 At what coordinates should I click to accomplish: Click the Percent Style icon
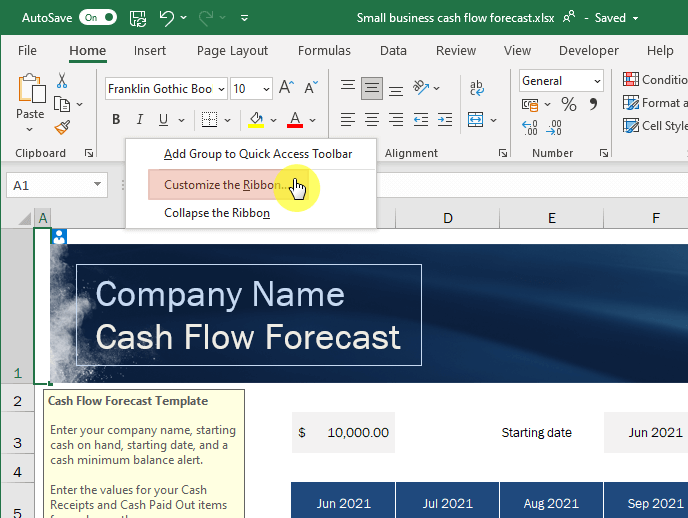569,104
